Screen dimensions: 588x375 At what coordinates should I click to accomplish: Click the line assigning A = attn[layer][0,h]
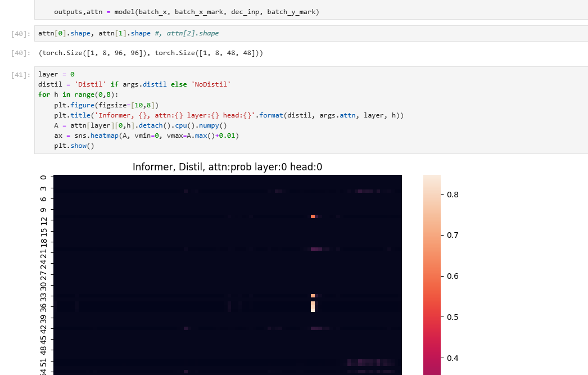click(x=141, y=125)
